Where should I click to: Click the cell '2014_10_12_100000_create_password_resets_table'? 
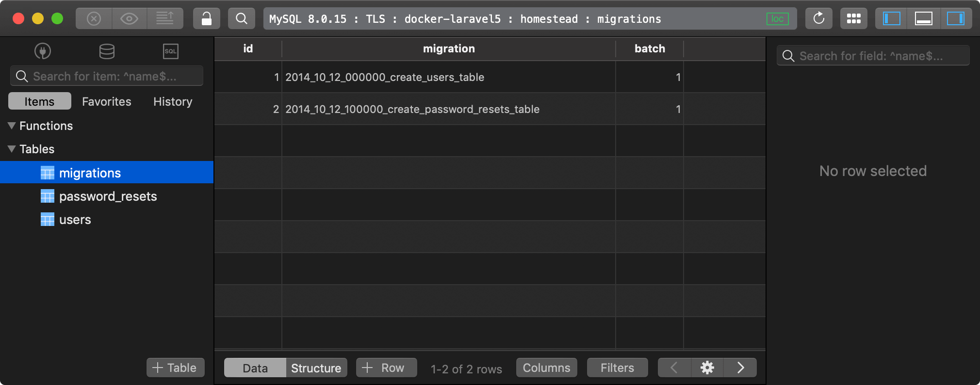click(449, 109)
